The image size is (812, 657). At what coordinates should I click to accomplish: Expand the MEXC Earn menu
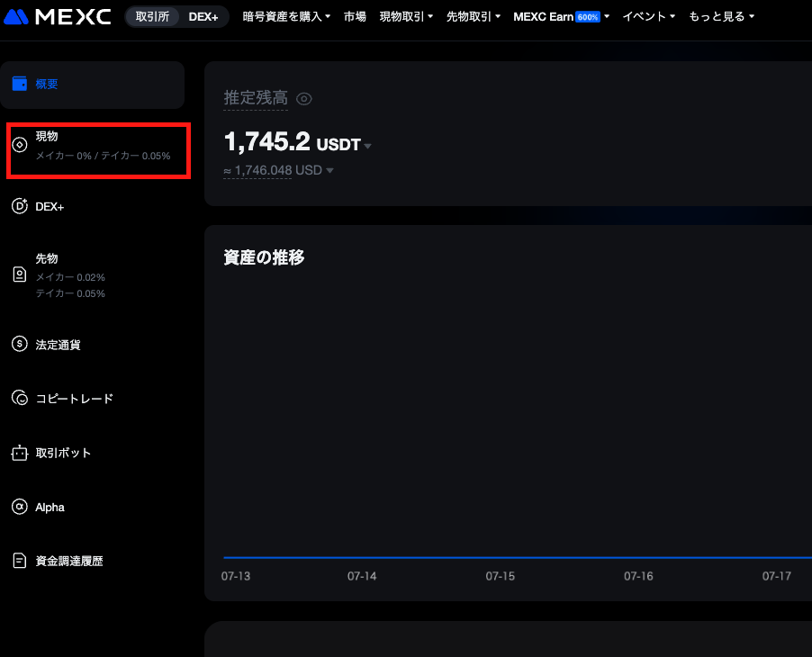562,16
